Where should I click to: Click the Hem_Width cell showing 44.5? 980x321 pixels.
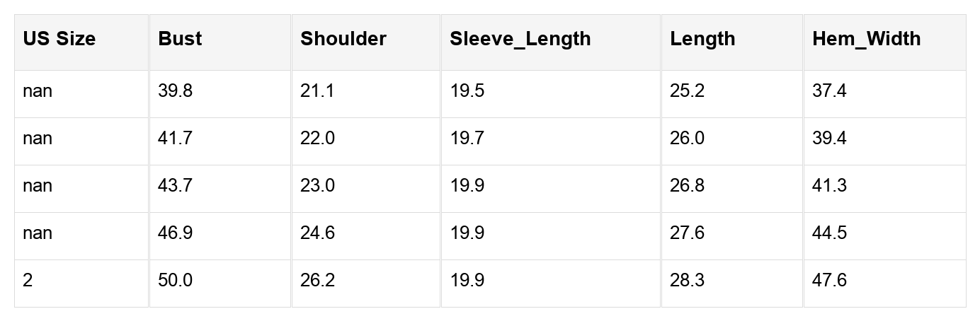pos(829,233)
